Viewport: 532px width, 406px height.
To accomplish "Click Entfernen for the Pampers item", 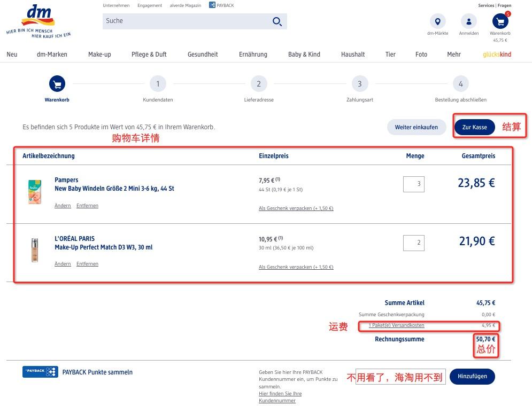I will (x=87, y=205).
